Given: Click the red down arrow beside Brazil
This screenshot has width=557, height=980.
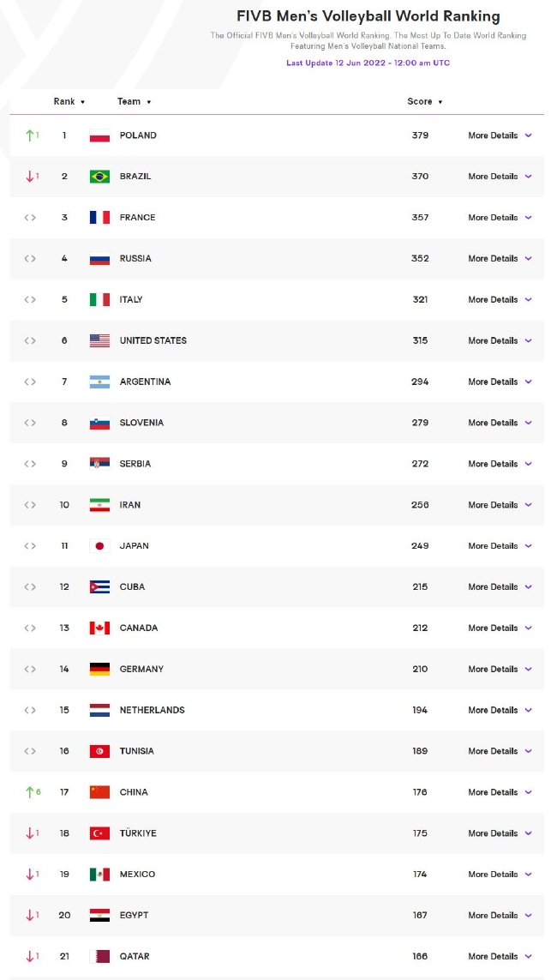Looking at the screenshot, I should pos(29,177).
